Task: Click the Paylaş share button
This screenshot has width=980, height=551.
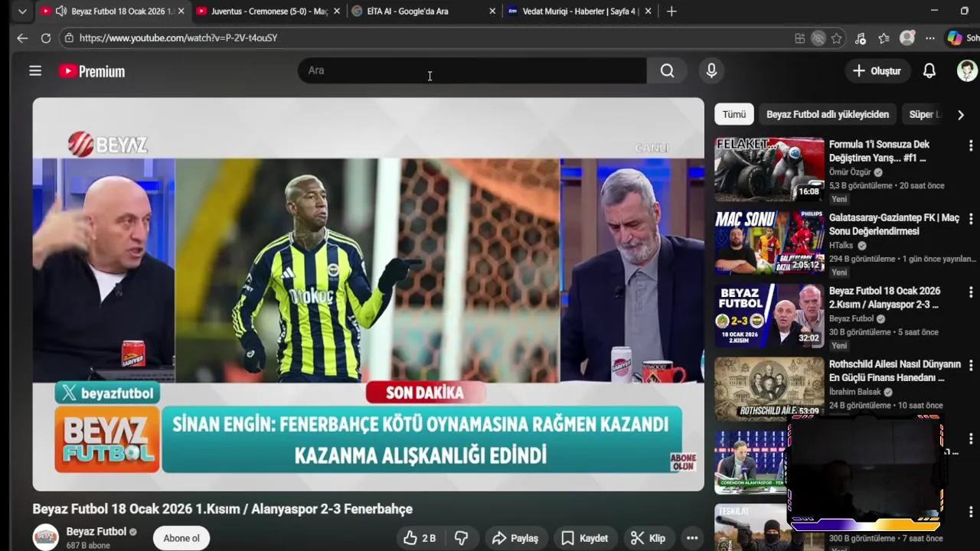Action: point(516,538)
